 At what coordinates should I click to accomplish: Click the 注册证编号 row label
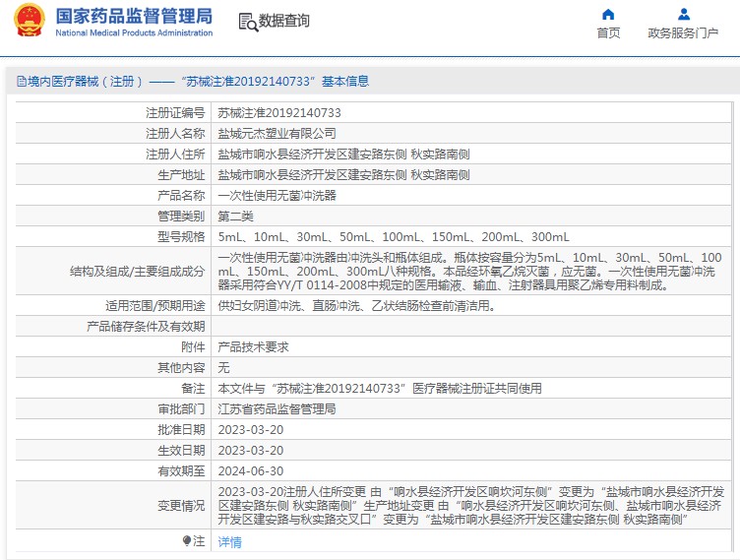(175, 113)
